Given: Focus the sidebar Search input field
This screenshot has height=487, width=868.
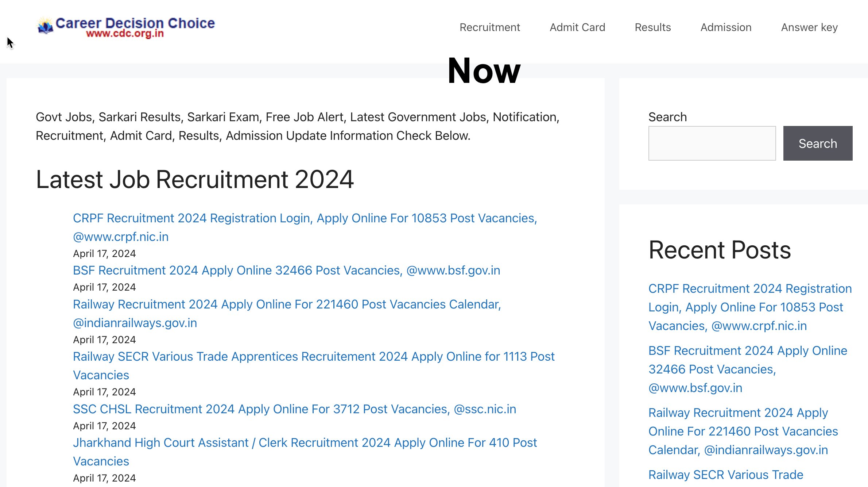Looking at the screenshot, I should tap(712, 143).
